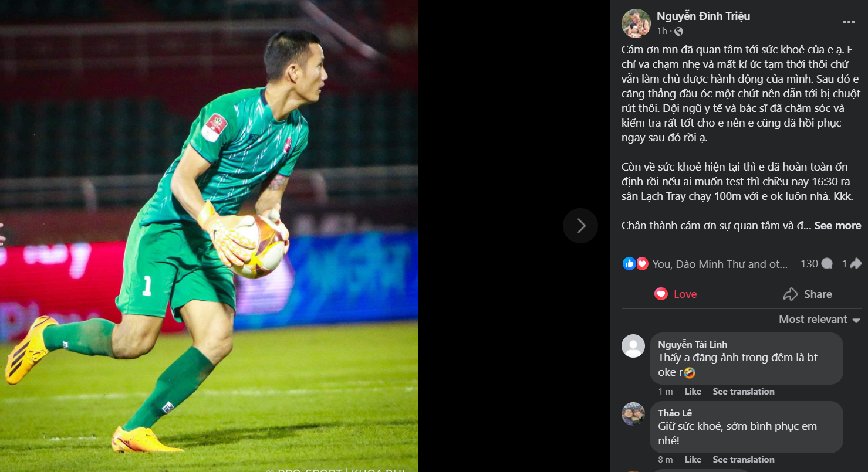Open the Most relevant comment sort dropdown
The width and height of the screenshot is (868, 472).
coord(819,320)
